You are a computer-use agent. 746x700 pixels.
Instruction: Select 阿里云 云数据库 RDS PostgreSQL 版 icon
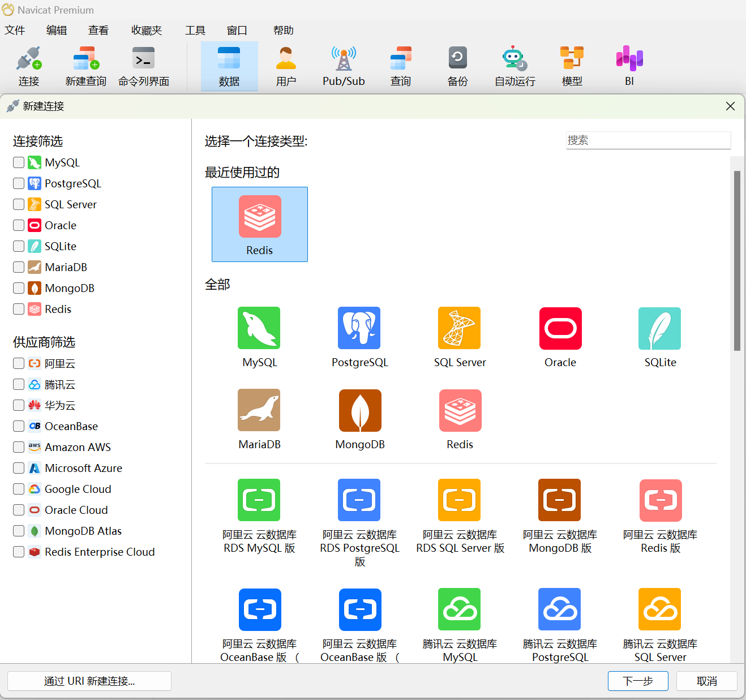(x=359, y=500)
